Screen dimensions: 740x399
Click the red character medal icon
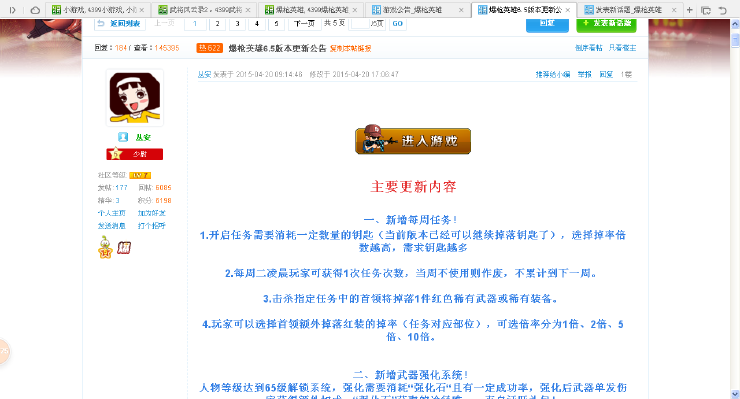pos(124,247)
